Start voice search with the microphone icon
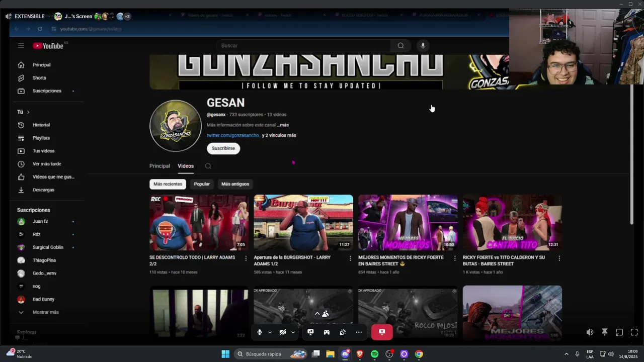644x362 pixels. [423, 46]
